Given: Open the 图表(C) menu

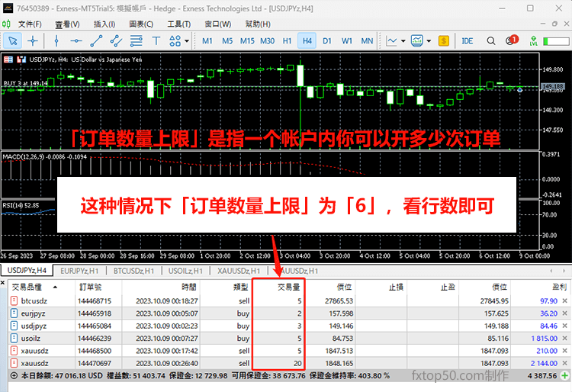Looking at the screenshot, I should 141,24.
